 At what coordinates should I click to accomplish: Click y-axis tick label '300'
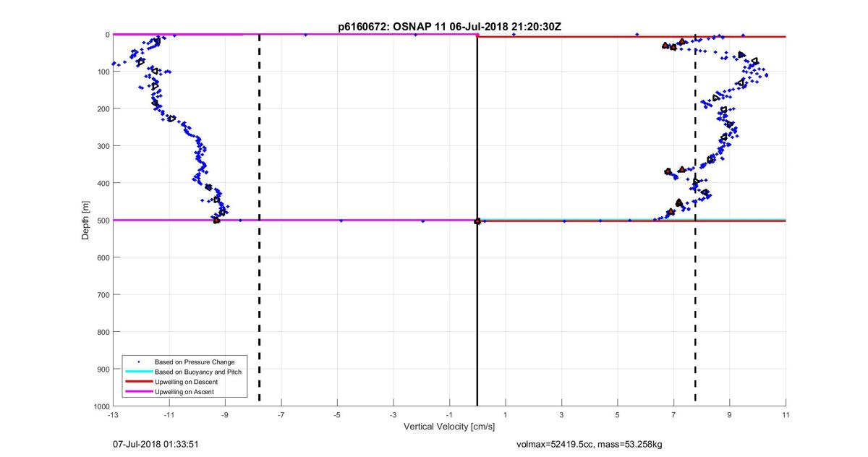[104, 146]
